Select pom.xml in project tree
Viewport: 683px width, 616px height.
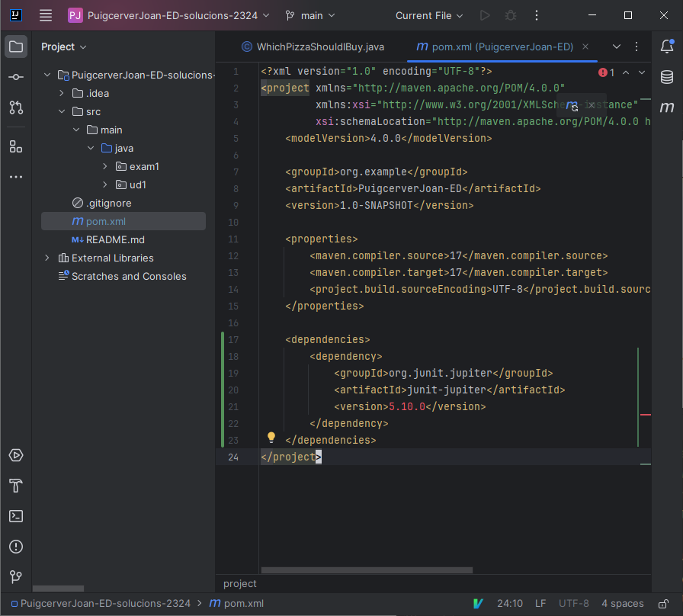point(123,221)
